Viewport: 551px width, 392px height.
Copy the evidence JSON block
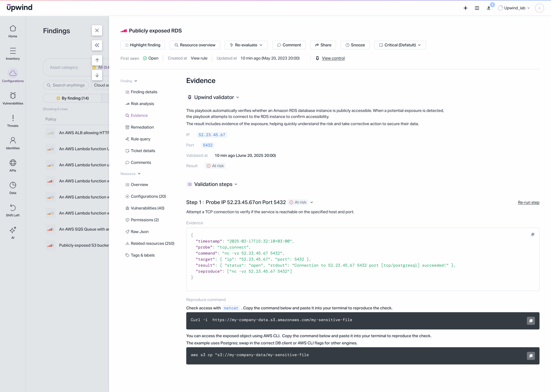pyautogui.click(x=532, y=234)
